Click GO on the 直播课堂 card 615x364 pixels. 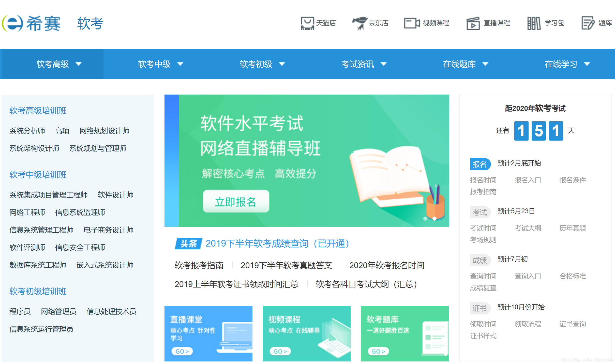click(x=182, y=351)
